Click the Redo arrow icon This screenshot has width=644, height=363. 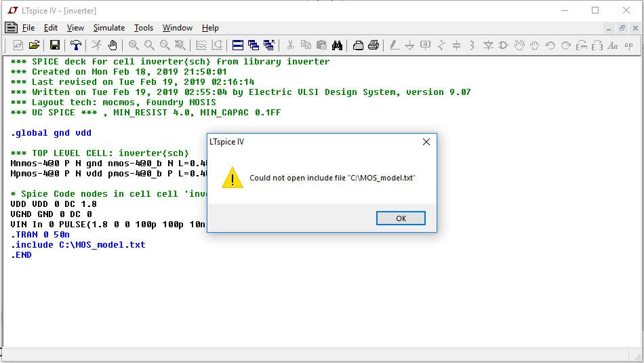[x=566, y=45]
